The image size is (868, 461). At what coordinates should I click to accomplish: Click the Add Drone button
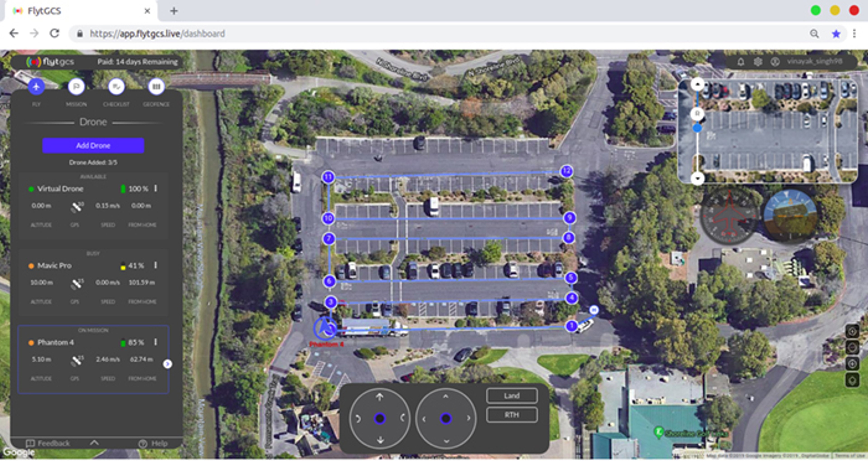93,145
